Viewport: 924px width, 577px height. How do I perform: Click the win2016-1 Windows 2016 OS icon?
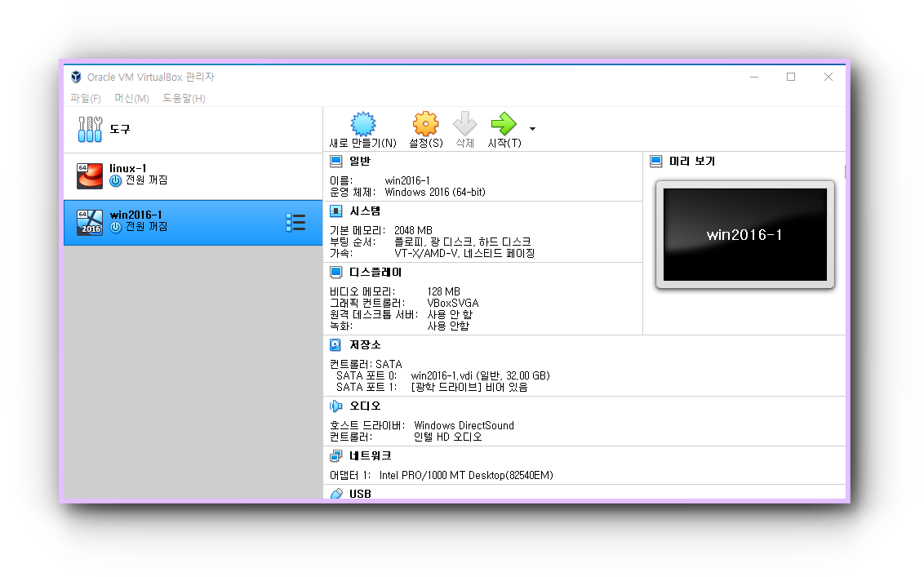click(x=90, y=222)
